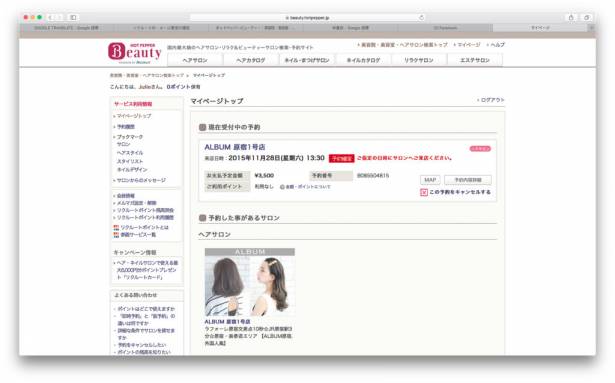Click sidebar 予約履歴 link
615x383 pixels.
click(126, 127)
